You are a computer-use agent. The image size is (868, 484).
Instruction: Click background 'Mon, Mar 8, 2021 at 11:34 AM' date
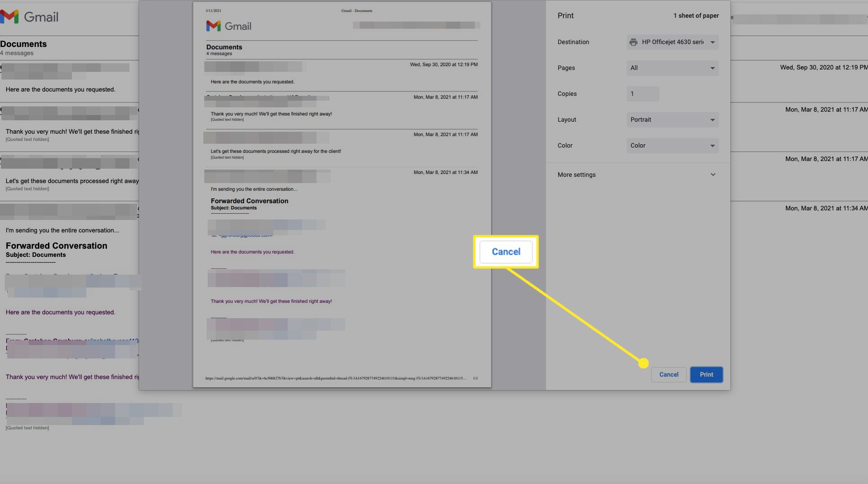(826, 208)
